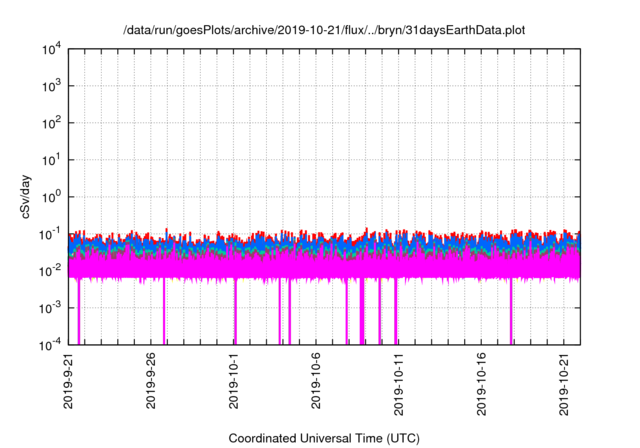Click the 10^1 y-axis tick label
The height and width of the screenshot is (448, 640).
(x=52, y=160)
